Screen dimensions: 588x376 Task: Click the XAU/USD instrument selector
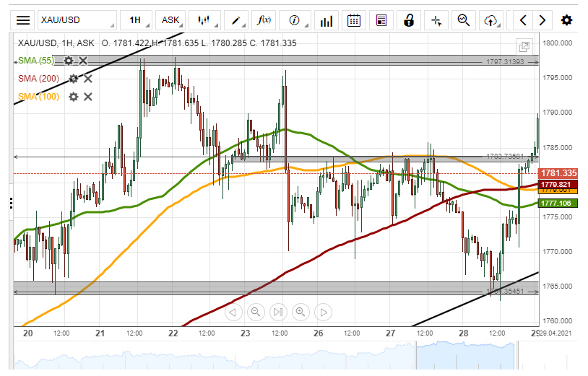click(77, 20)
